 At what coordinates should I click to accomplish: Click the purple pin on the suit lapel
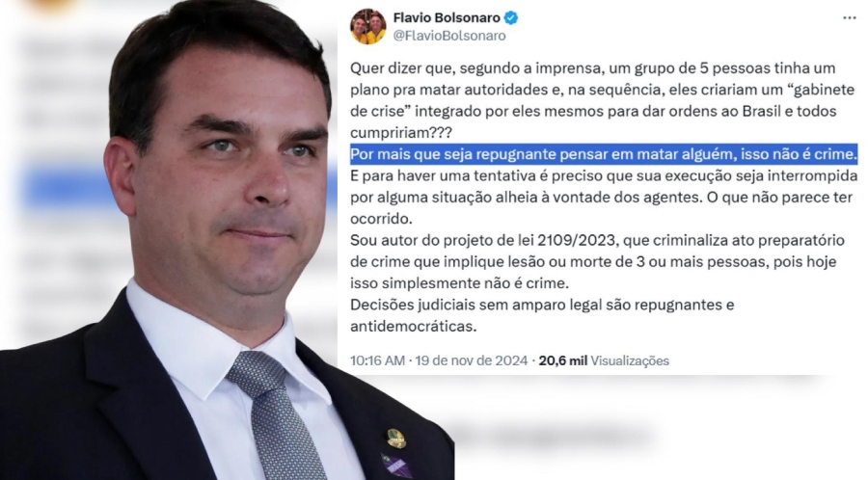click(x=396, y=466)
